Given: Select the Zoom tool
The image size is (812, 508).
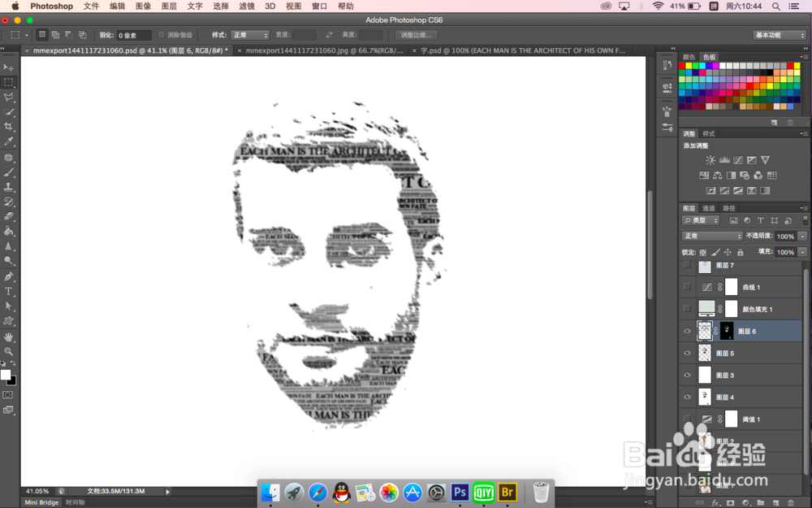Looking at the screenshot, I should click(9, 351).
